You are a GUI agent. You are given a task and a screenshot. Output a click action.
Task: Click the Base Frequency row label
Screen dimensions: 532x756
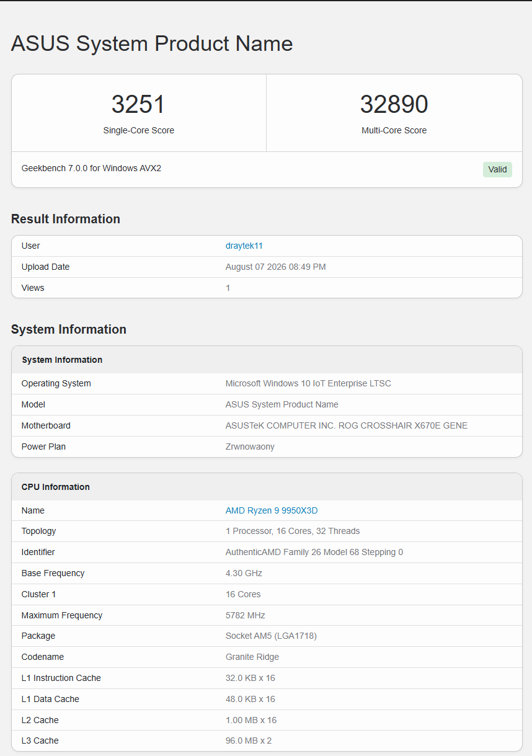click(53, 573)
